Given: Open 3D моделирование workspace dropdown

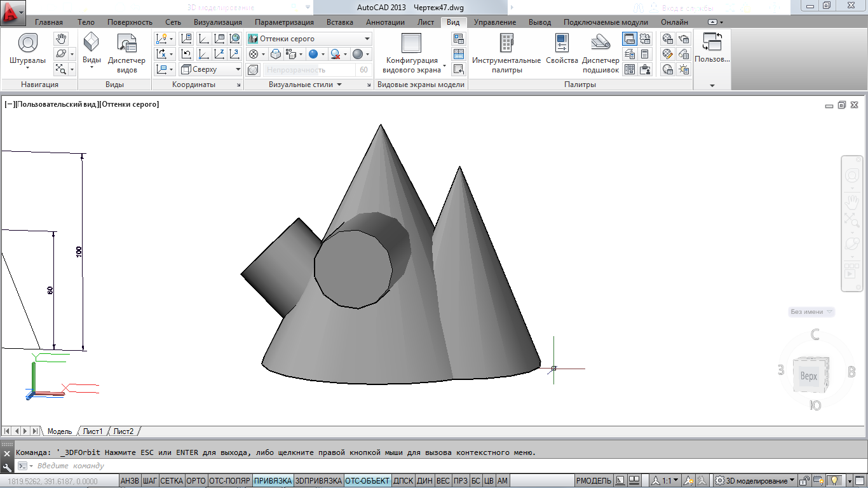Looking at the screenshot, I should [x=756, y=481].
